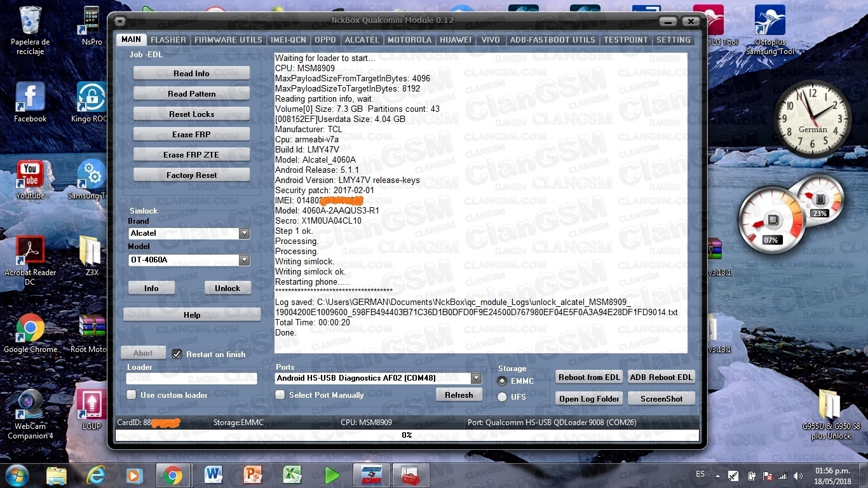The width and height of the screenshot is (868, 488).
Task: Open WebCam Companion 4 desktop icon
Action: 30,414
